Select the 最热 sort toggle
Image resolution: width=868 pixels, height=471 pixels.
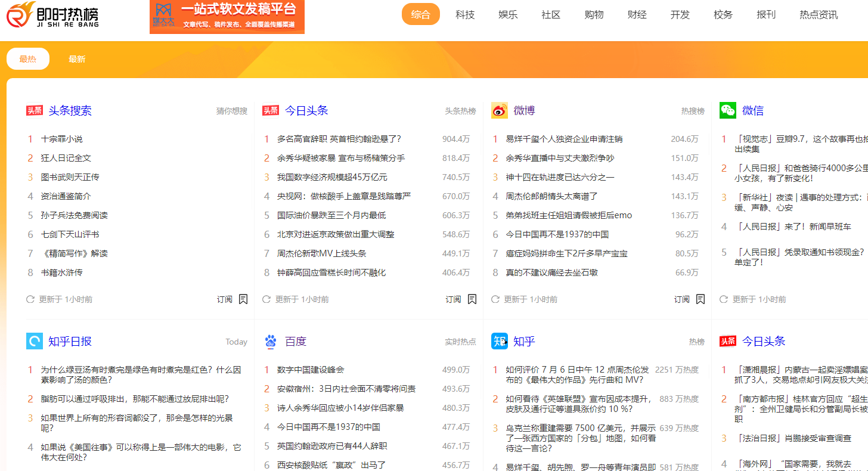coord(28,59)
